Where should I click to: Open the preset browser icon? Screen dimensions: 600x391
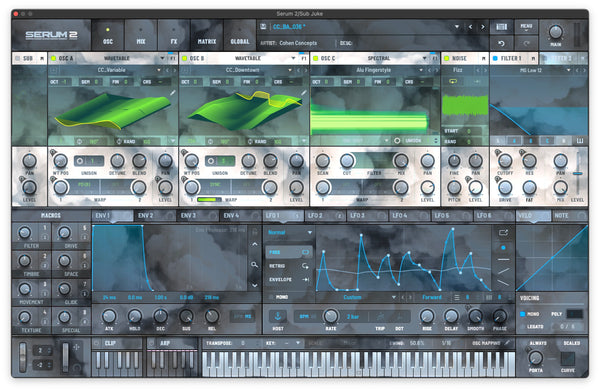click(501, 27)
